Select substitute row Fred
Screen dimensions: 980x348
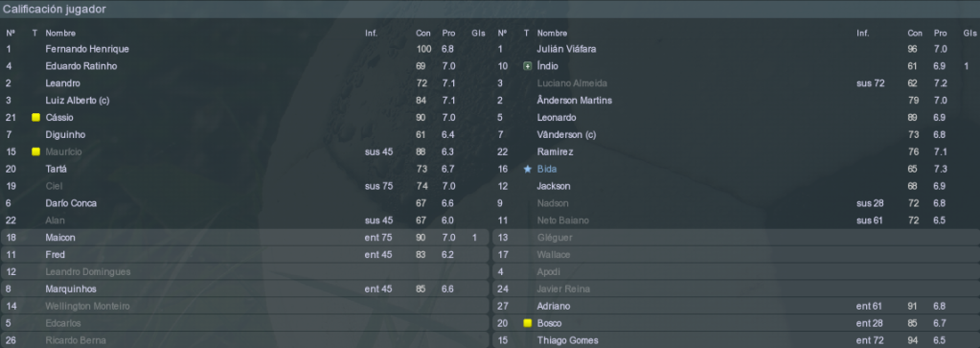tap(244, 255)
